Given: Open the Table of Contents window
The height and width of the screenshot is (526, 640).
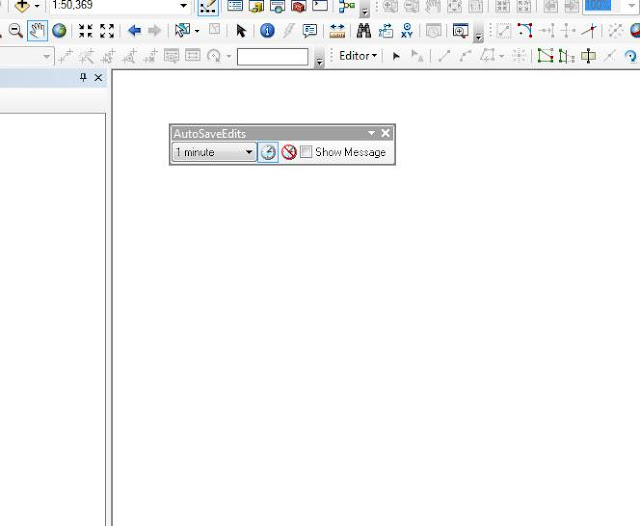Looking at the screenshot, I should pos(235,5).
